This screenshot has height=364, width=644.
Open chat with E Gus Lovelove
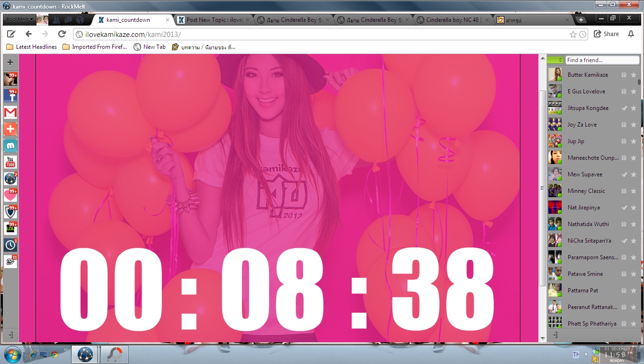pyautogui.click(x=586, y=91)
